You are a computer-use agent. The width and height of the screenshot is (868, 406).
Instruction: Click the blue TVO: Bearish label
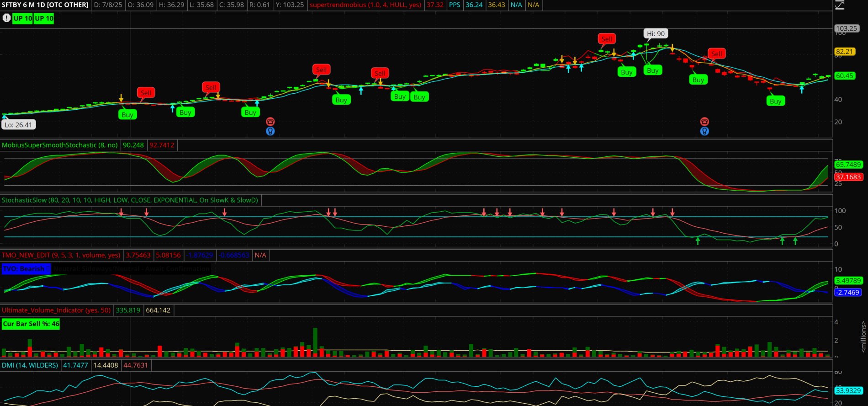tap(26, 269)
